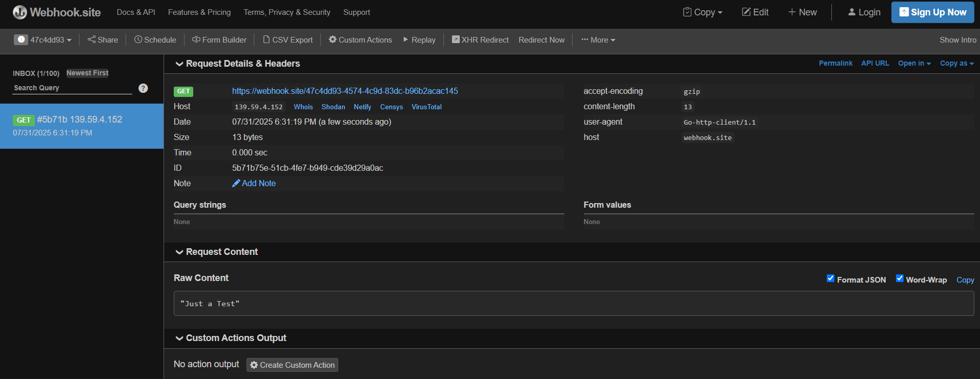
Task: Enable XHR Redirect
Action: click(x=480, y=40)
